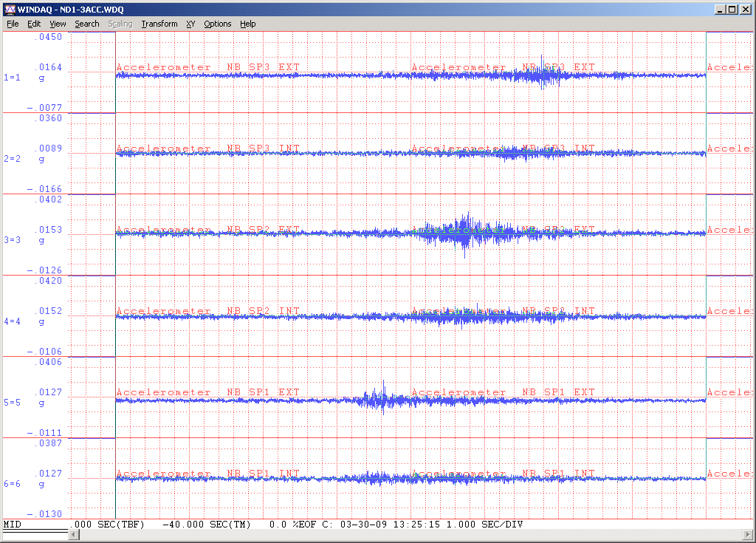Click first 'Accelerometer NB SP3 INT' event marker
Viewport: 756px width, 543px height.
(x=207, y=148)
